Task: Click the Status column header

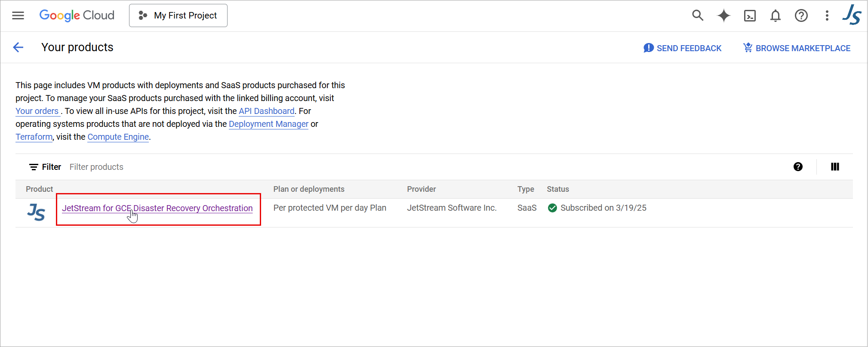Action: [x=557, y=189]
